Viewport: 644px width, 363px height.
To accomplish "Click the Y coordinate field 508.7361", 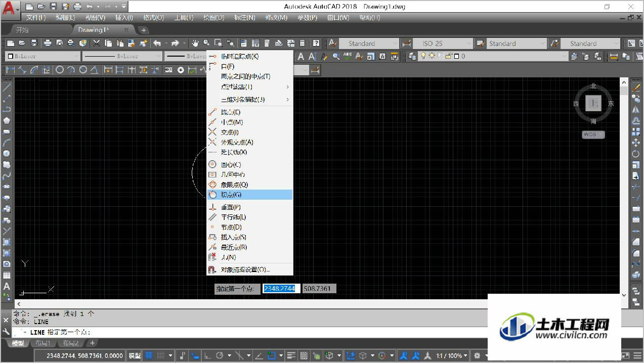I will pyautogui.click(x=319, y=289).
